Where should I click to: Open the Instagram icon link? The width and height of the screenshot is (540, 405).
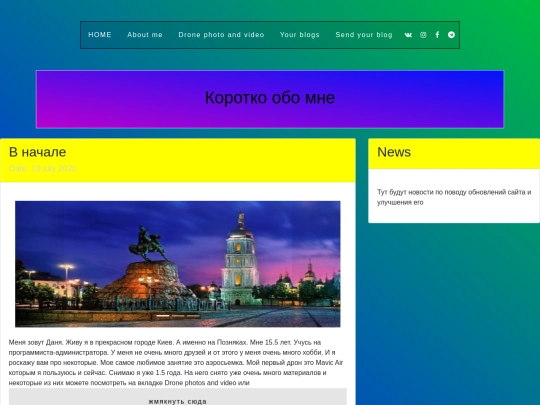coord(423,35)
